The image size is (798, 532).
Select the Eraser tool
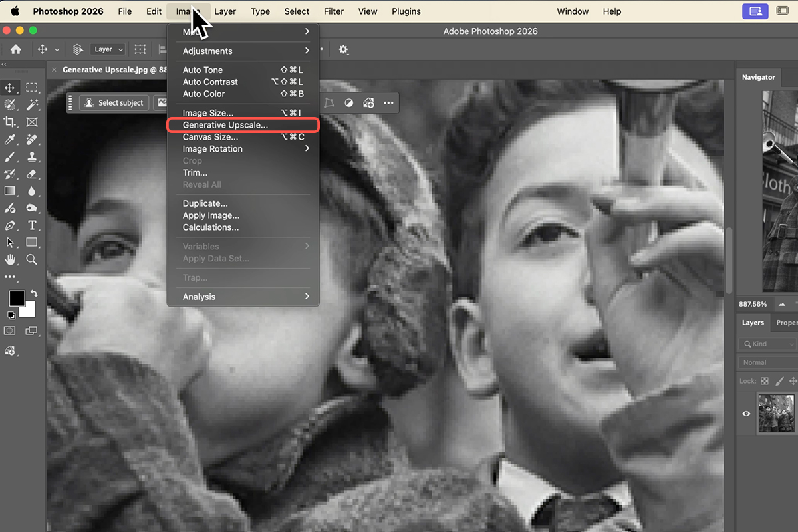click(x=31, y=174)
